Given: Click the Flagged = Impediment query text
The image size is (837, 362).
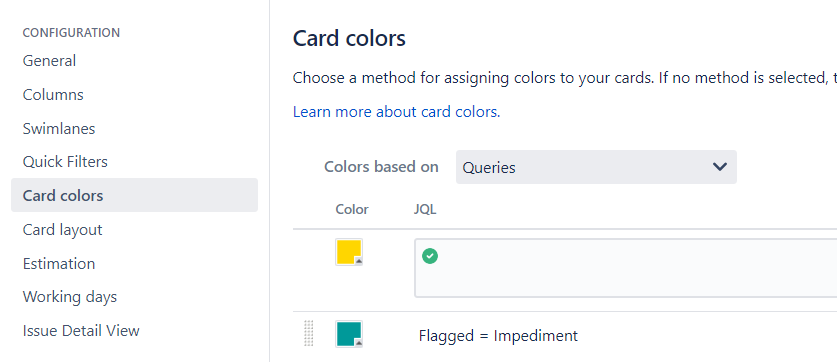Looking at the screenshot, I should click(498, 336).
